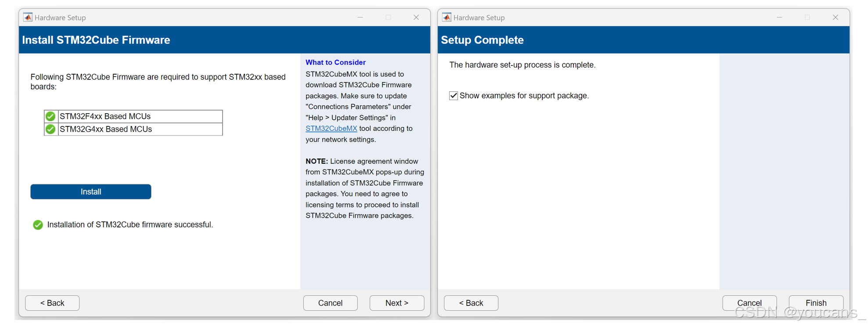Select the STM32F4xx Based MCUs row

tap(133, 116)
